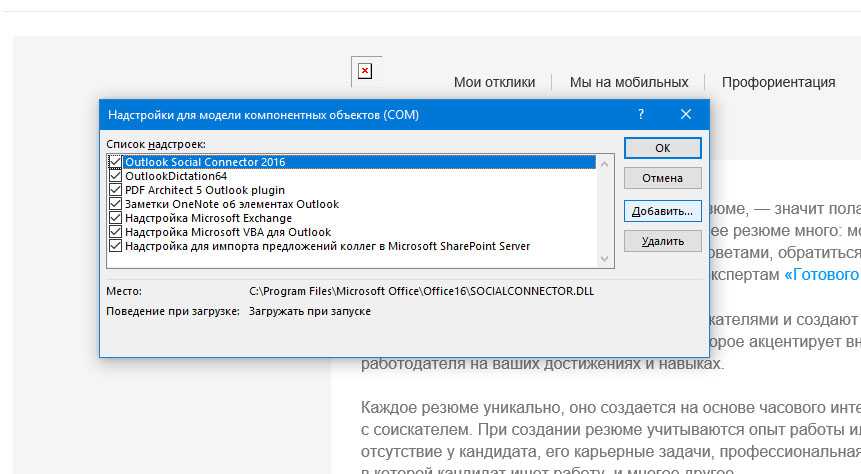Toggle the Outlook Social Connector 2016 checkbox

(115, 161)
